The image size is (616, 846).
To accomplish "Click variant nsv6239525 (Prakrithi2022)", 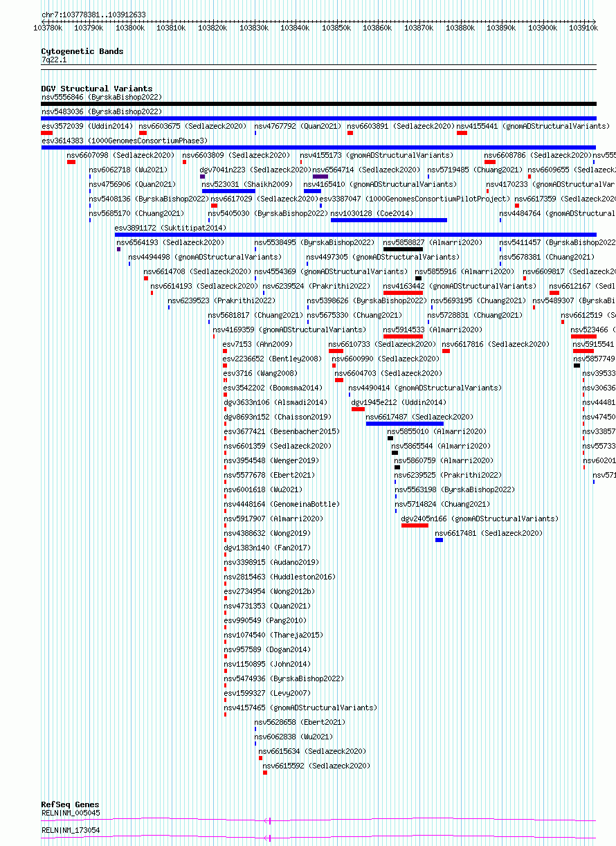I will (448, 475).
